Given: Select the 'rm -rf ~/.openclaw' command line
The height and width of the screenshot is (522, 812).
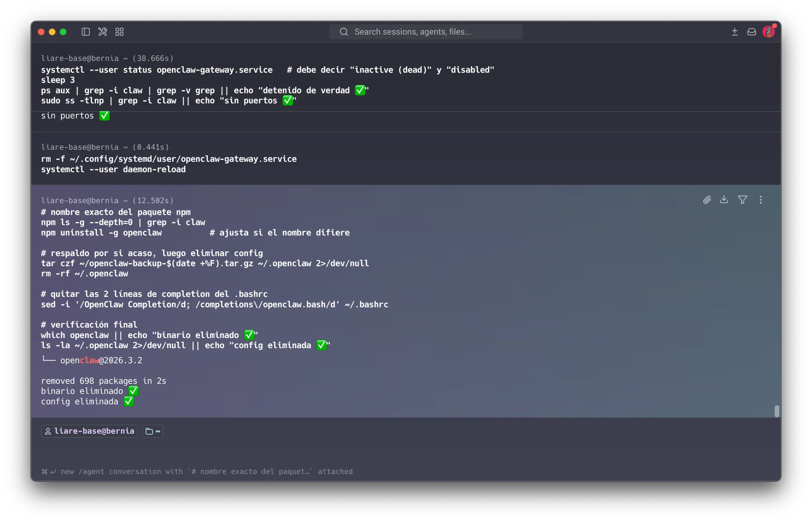Looking at the screenshot, I should pyautogui.click(x=84, y=274).
